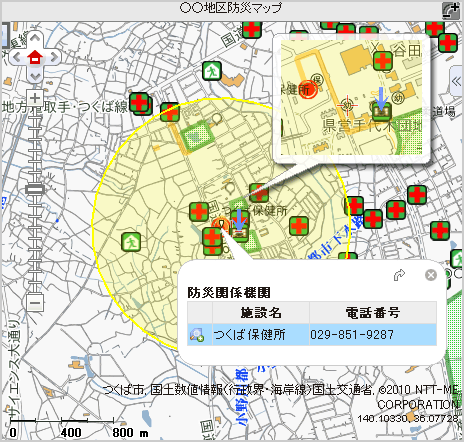Click the 施設名 column header
The height and width of the screenshot is (442, 464).
(x=261, y=313)
